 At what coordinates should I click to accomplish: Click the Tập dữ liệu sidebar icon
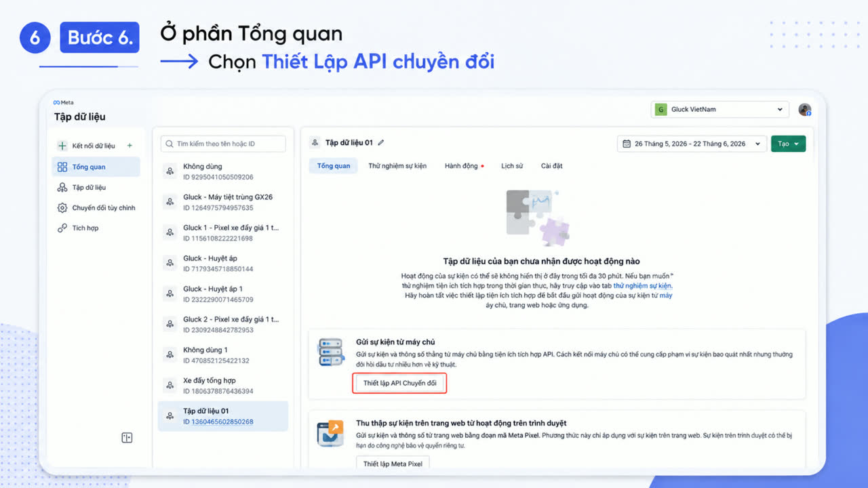pos(62,187)
